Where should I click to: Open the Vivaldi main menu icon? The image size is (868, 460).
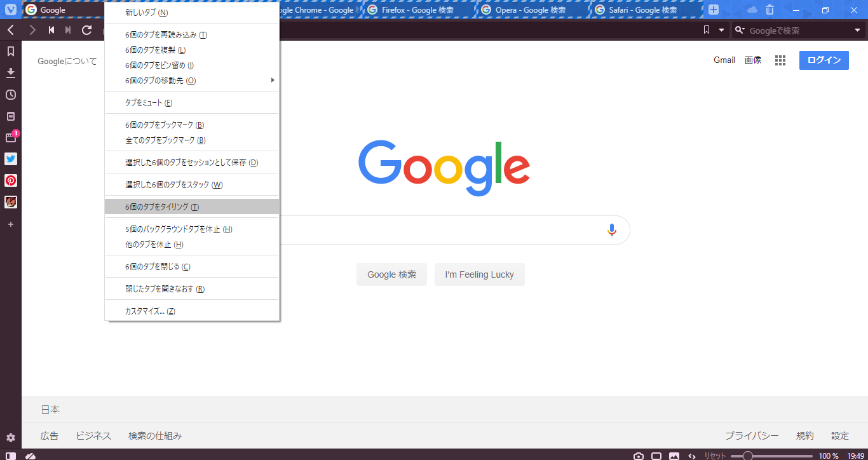10,10
